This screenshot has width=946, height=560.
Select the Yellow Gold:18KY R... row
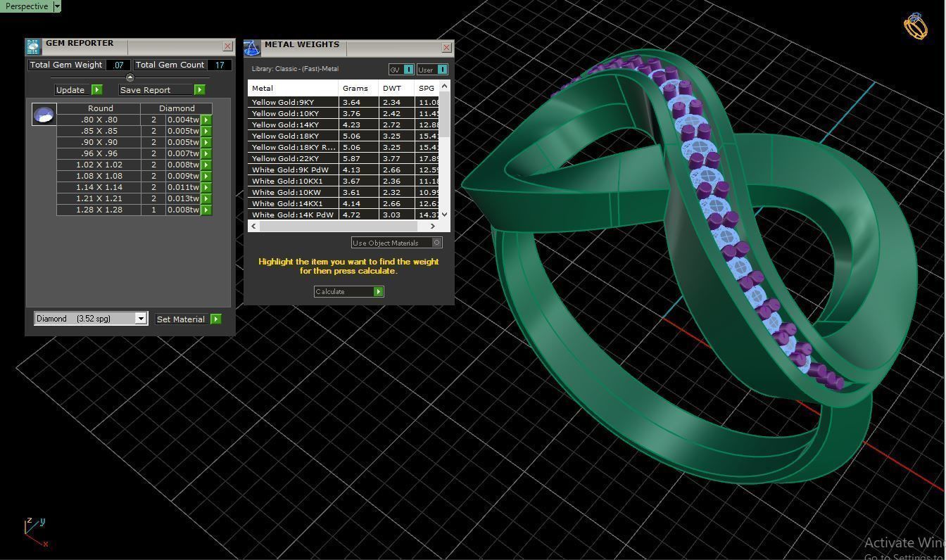343,148
